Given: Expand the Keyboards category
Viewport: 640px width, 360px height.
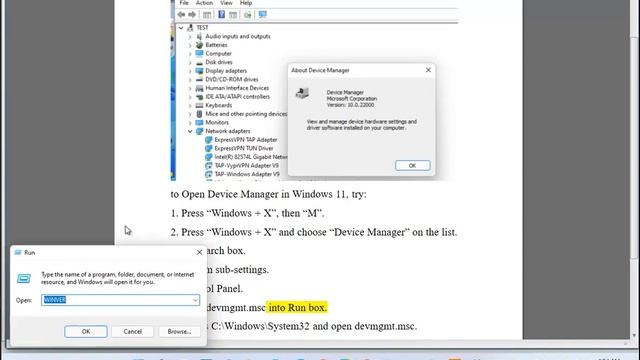Looking at the screenshot, I should (190, 105).
